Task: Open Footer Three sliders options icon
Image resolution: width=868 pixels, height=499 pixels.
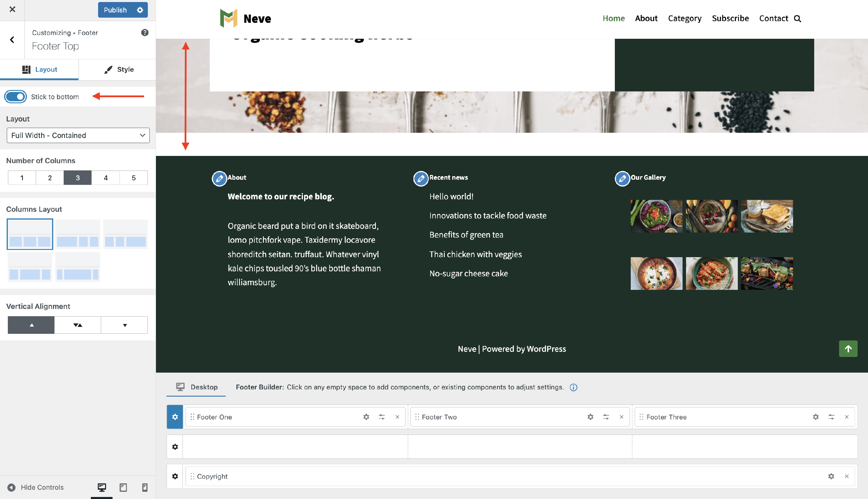Action: (x=831, y=417)
